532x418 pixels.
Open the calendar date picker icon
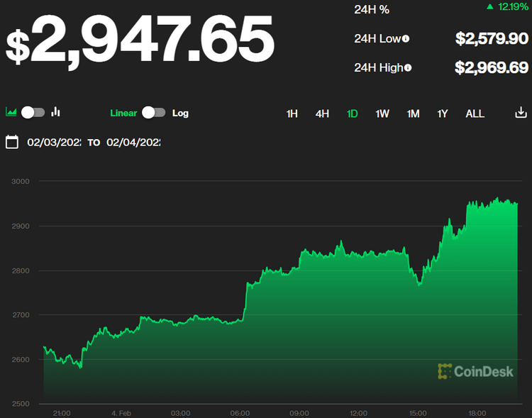11,142
